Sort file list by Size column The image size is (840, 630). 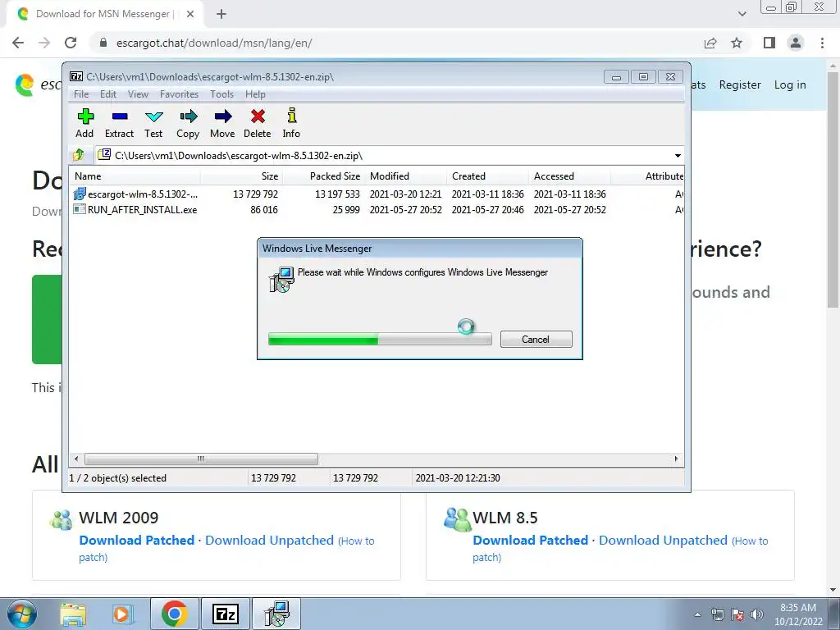(242, 176)
